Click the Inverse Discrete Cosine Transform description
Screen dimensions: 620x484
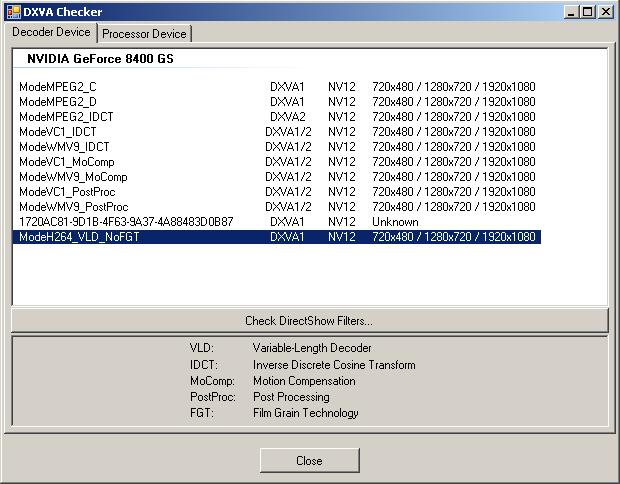pyautogui.click(x=334, y=365)
